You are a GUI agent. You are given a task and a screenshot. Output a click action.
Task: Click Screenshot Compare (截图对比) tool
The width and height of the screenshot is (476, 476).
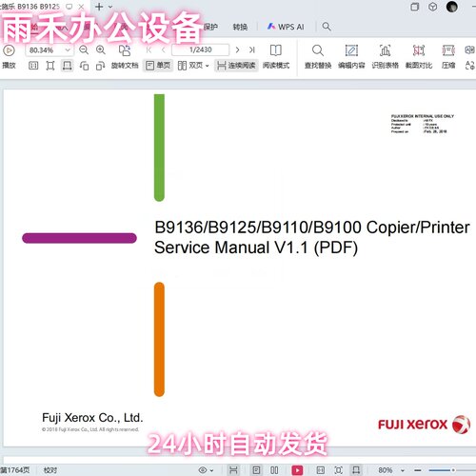pos(419,57)
